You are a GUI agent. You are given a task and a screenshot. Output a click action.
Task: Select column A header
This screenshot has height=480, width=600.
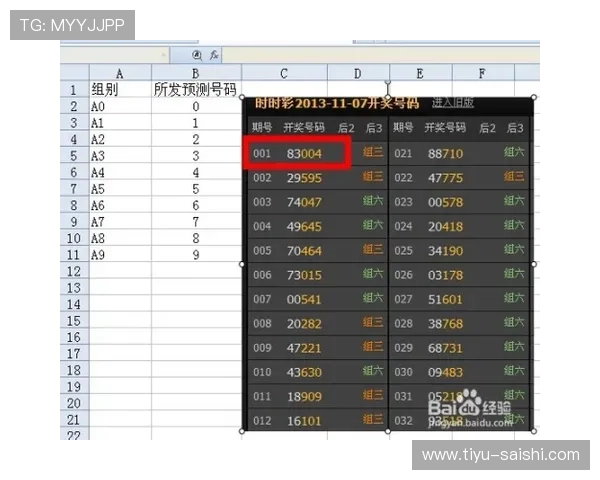pyautogui.click(x=120, y=73)
